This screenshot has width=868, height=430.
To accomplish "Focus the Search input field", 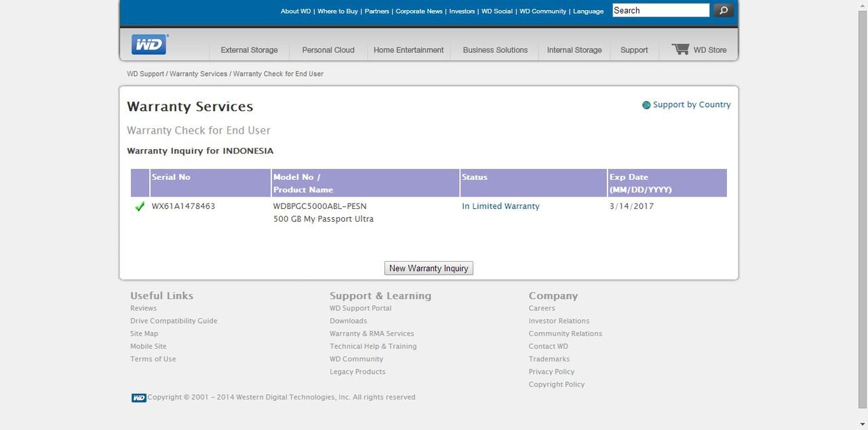I will 660,10.
